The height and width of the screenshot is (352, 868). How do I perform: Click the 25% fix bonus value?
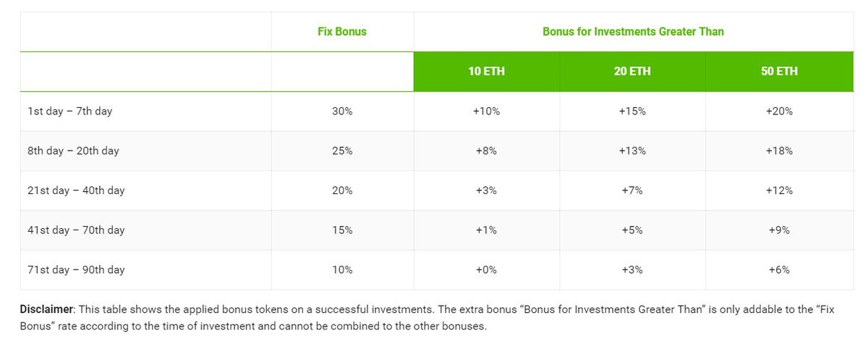point(342,151)
